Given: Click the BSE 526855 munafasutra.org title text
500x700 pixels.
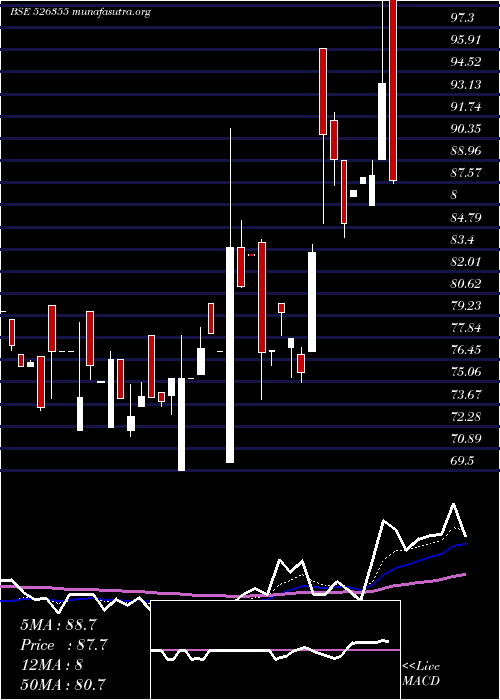Looking at the screenshot, I should 80,12.
